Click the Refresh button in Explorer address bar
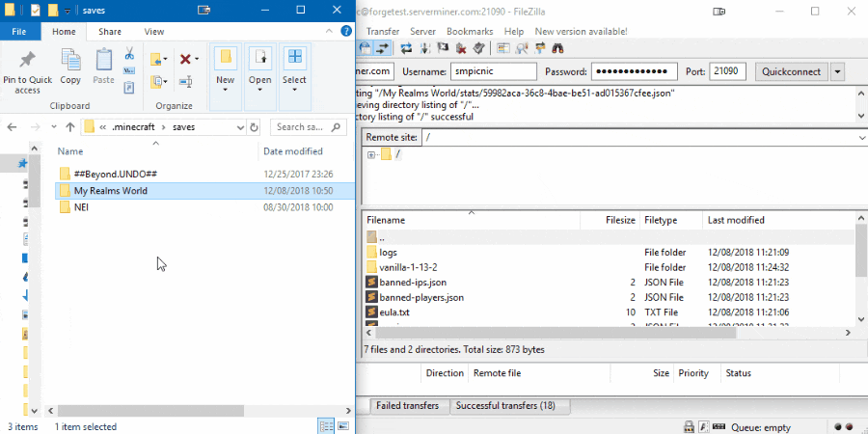Image resolution: width=868 pixels, height=434 pixels. (254, 126)
